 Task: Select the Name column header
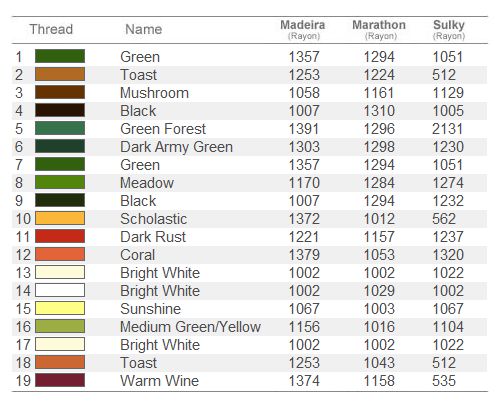click(144, 29)
